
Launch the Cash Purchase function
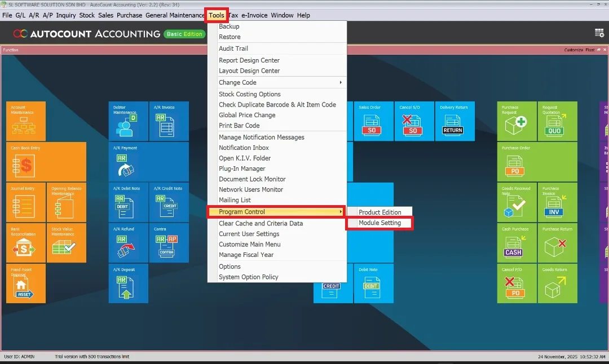coord(517,243)
